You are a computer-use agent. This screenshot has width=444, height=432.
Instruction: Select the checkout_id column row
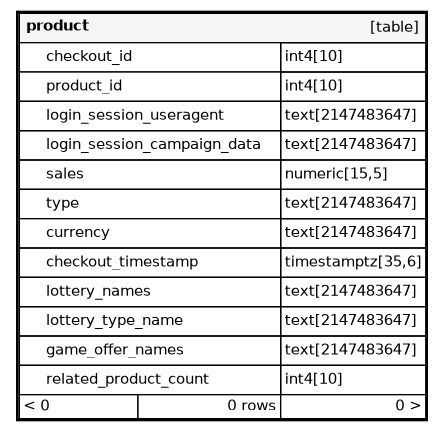tap(222, 57)
